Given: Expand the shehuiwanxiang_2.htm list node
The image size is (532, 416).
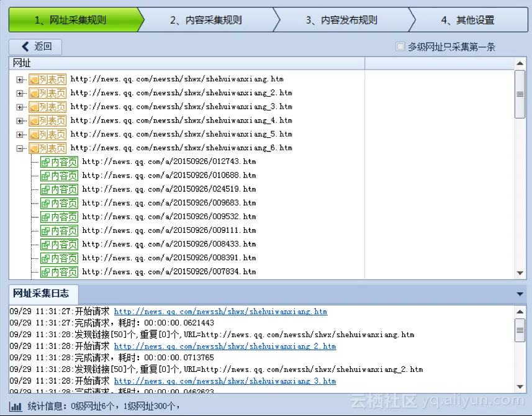Looking at the screenshot, I should point(20,93).
